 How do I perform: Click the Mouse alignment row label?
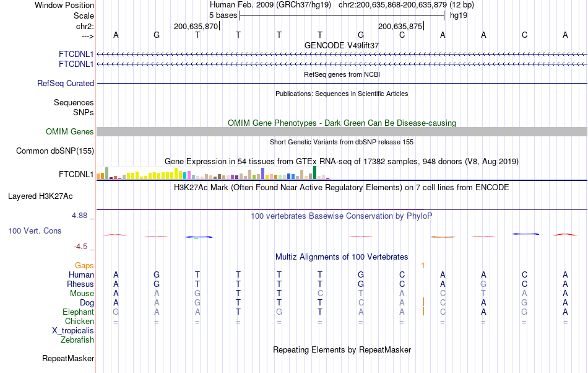tap(82, 294)
